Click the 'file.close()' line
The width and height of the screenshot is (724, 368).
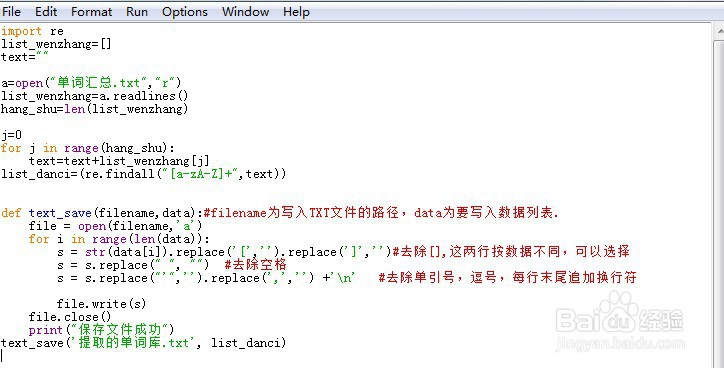tap(70, 317)
